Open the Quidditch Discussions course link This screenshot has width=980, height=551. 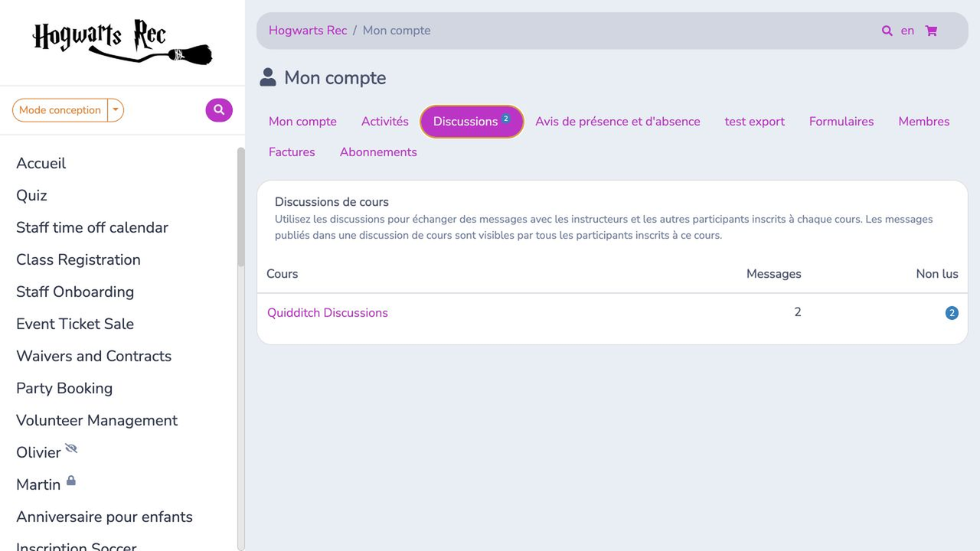(328, 313)
